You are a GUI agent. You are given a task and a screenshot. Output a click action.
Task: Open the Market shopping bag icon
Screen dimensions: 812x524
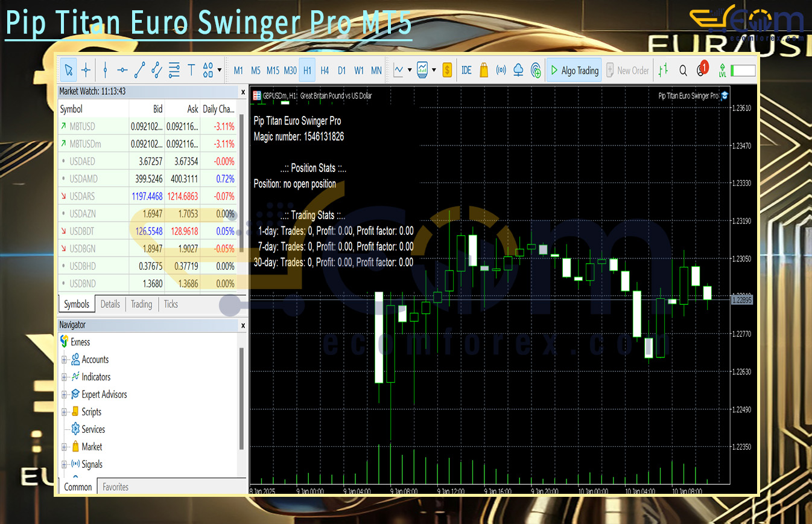click(483, 71)
